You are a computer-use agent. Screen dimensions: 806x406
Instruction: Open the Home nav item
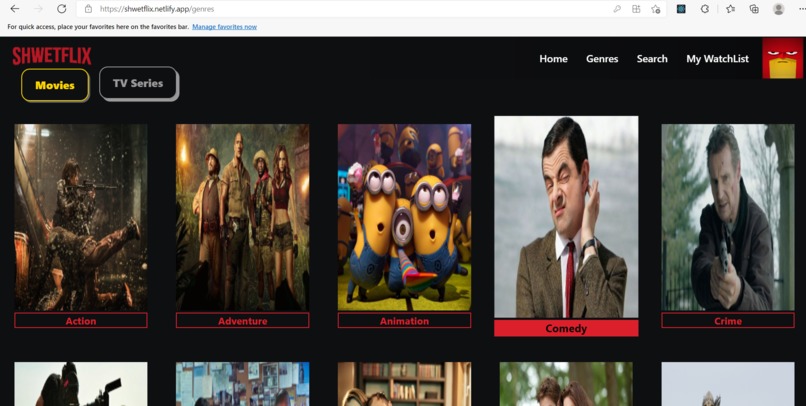[553, 59]
